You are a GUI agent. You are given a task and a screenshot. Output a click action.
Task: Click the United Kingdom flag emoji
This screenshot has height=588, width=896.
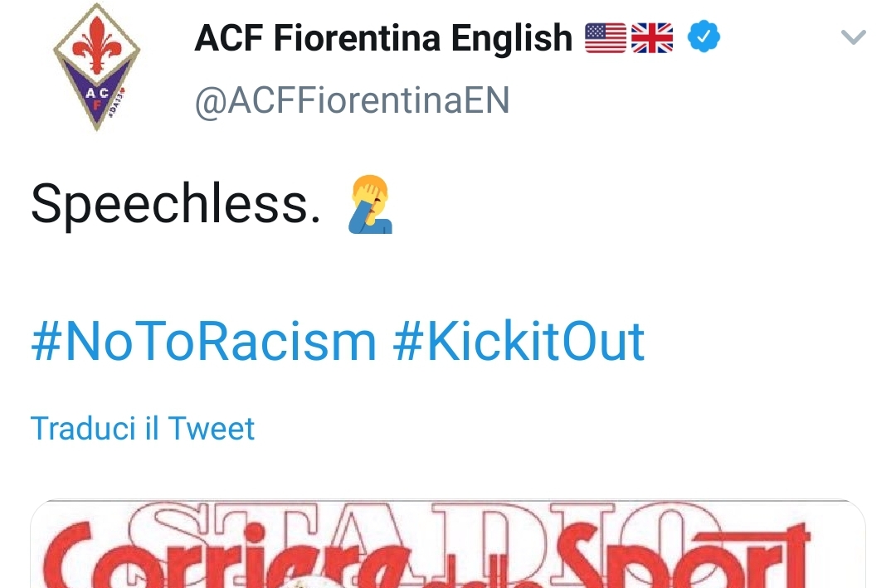click(x=652, y=37)
